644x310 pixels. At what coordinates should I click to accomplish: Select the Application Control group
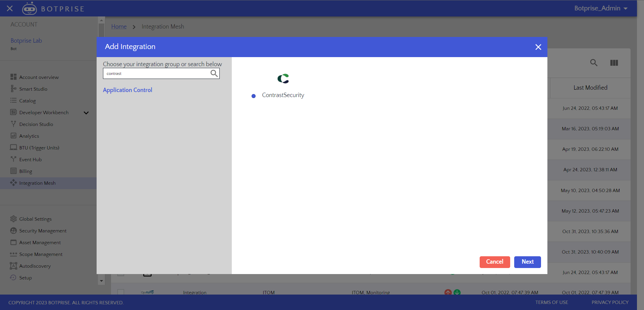click(x=127, y=90)
